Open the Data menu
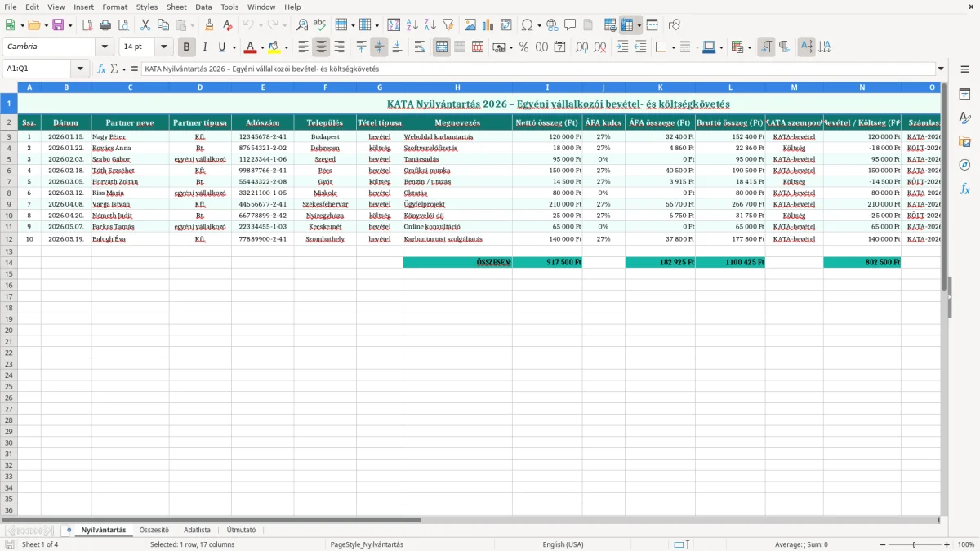Image resolution: width=980 pixels, height=551 pixels. [203, 7]
